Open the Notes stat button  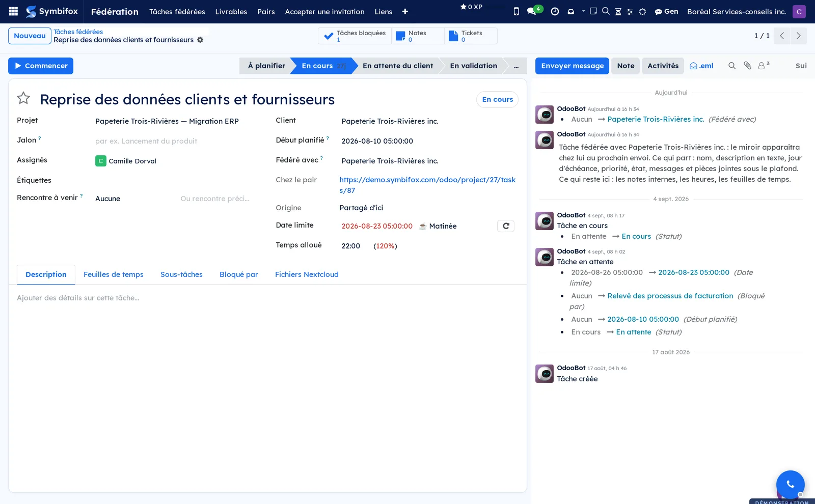[418, 36]
